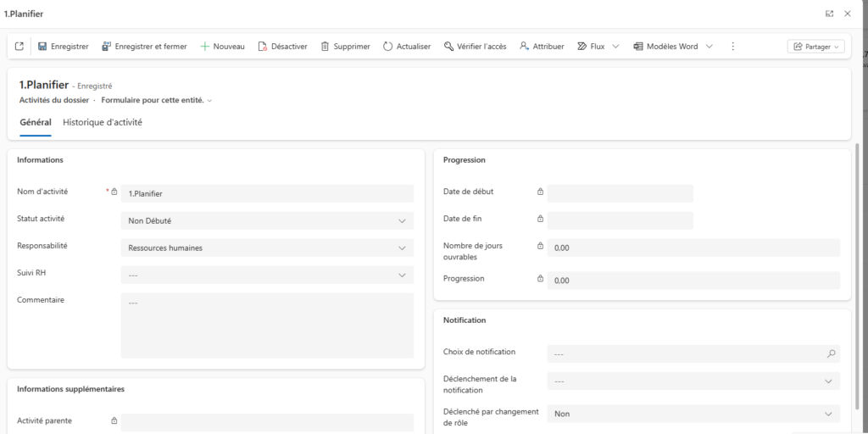Click search icon in Choix de notification
The height and width of the screenshot is (434, 868).
(x=831, y=354)
